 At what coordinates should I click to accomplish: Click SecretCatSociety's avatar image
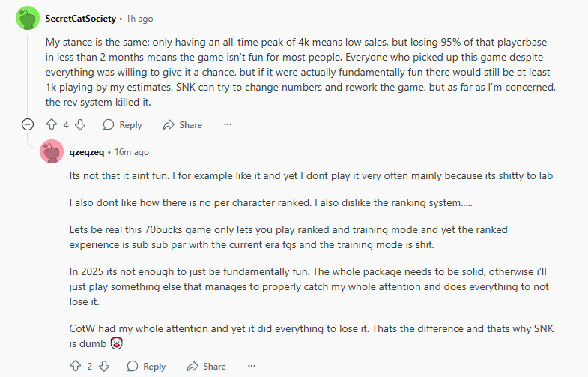click(28, 18)
